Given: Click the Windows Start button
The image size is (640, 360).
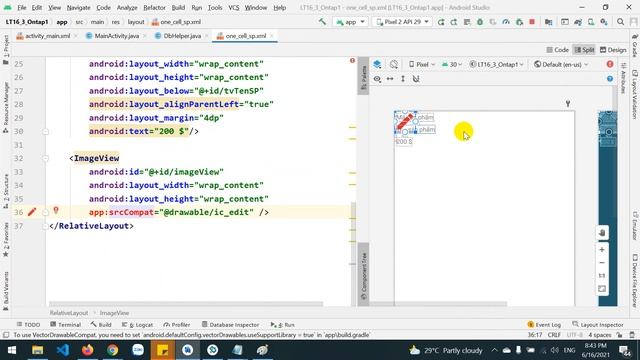Looking at the screenshot, I should (12, 350).
